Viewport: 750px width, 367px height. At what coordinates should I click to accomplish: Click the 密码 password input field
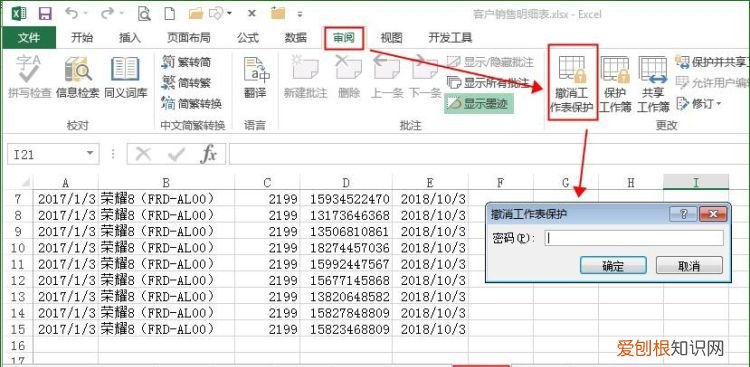point(634,238)
